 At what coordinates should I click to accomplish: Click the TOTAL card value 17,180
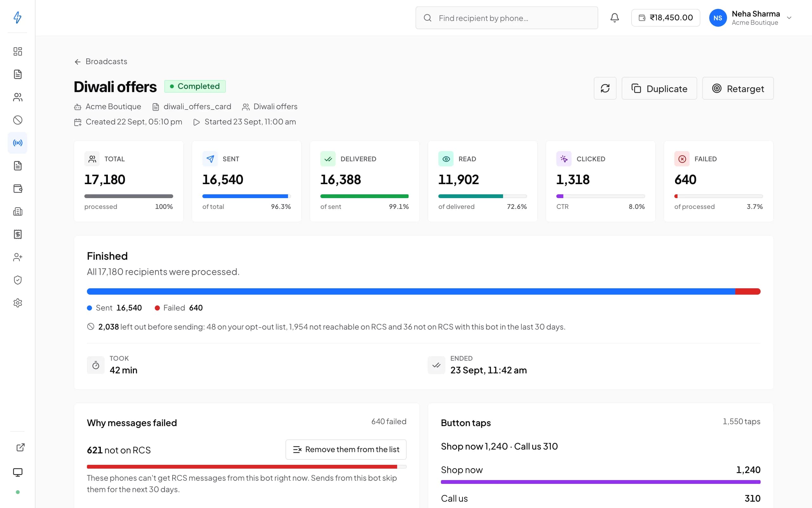pos(105,180)
